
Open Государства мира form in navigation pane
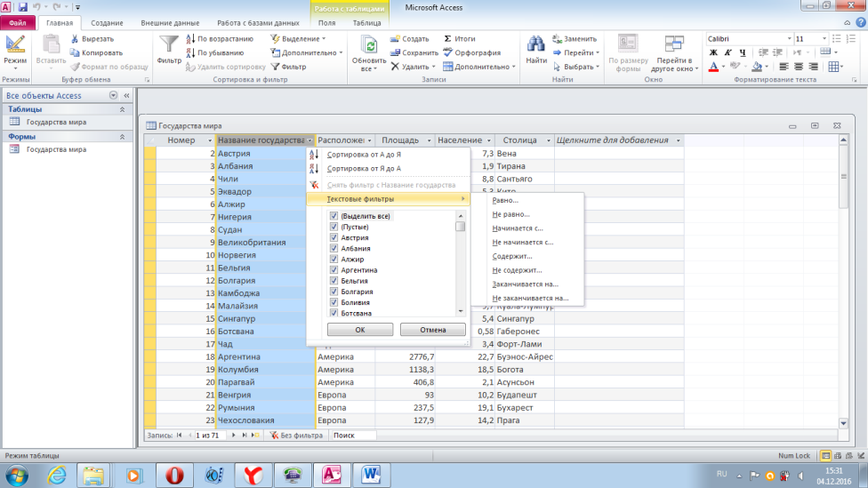(56, 149)
